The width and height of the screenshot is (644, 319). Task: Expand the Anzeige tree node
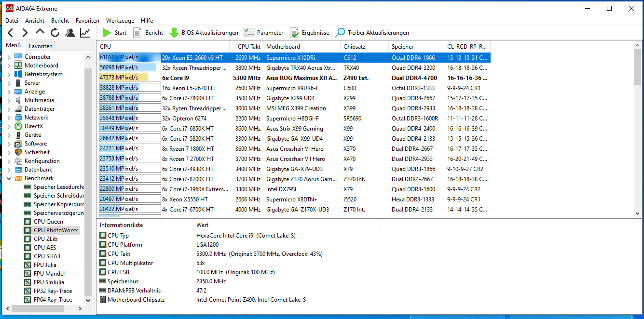tap(9, 92)
